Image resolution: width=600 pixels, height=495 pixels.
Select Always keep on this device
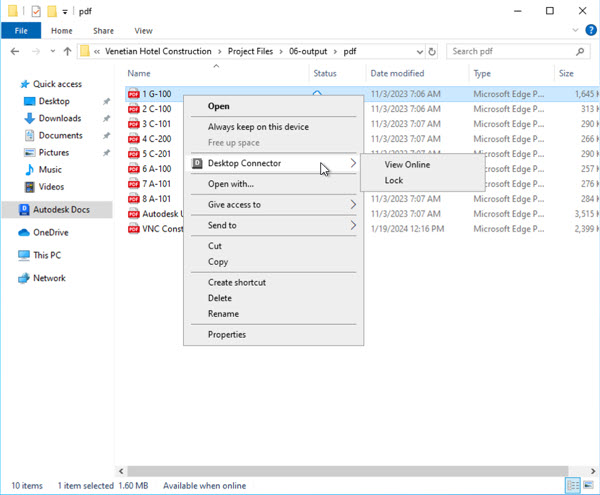coord(258,127)
